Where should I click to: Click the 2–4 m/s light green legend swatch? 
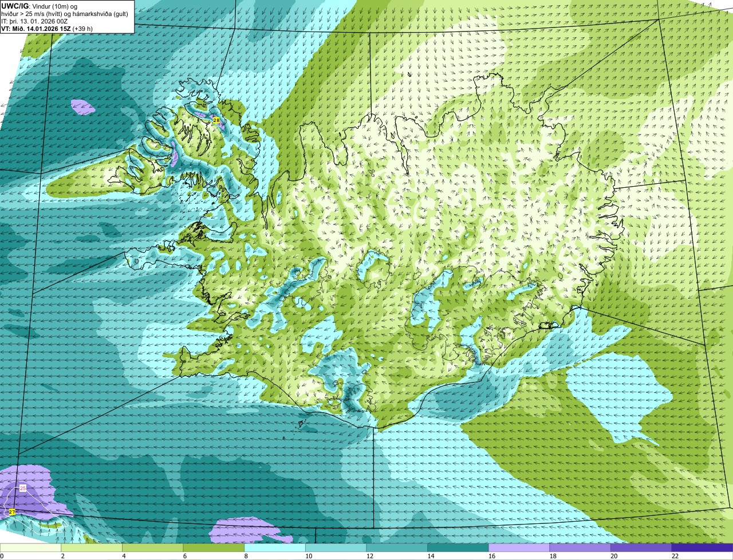pyautogui.click(x=92, y=547)
